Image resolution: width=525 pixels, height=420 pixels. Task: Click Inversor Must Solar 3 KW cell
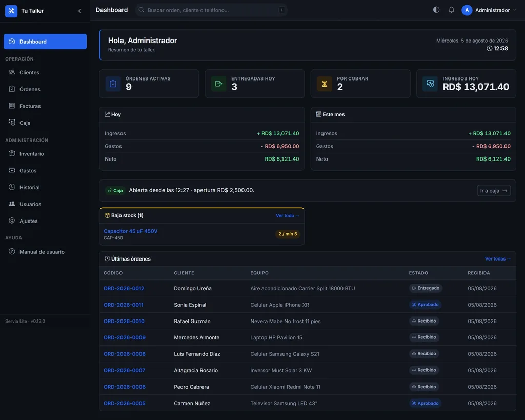(281, 370)
